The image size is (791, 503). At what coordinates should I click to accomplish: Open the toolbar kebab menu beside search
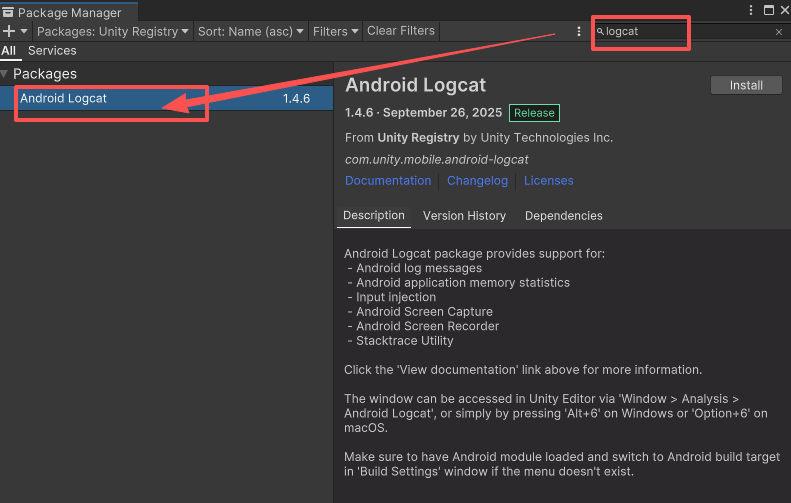coord(579,31)
